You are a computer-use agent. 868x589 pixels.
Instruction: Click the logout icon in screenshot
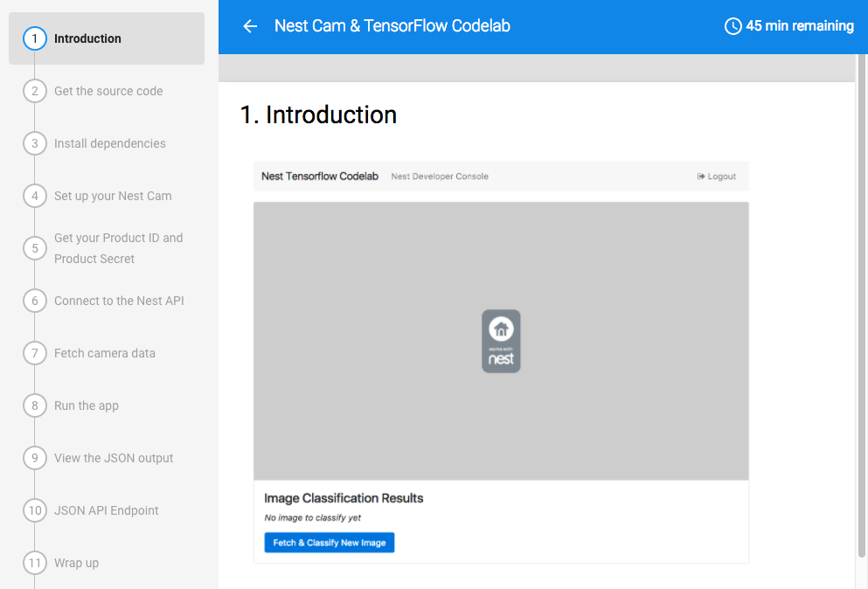(701, 177)
